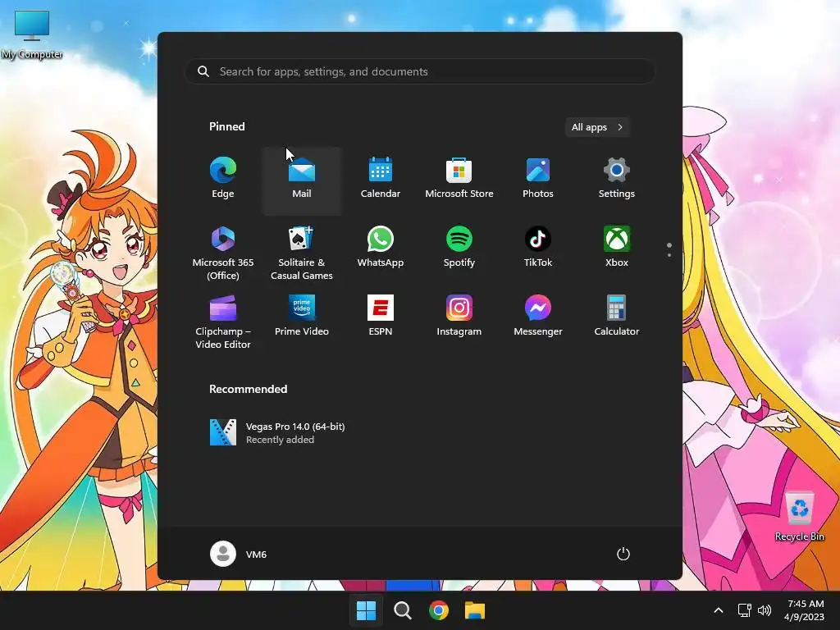Open the Photos app
Screen dimensions: 840x630
[538, 180]
